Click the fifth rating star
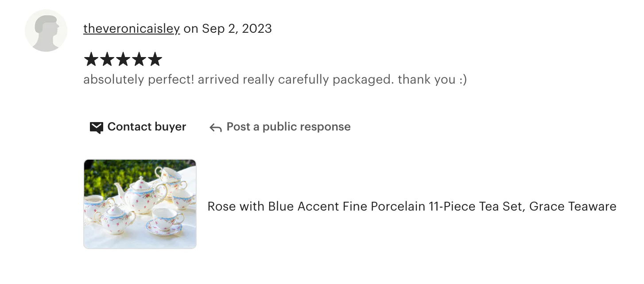644x284 pixels. (155, 59)
